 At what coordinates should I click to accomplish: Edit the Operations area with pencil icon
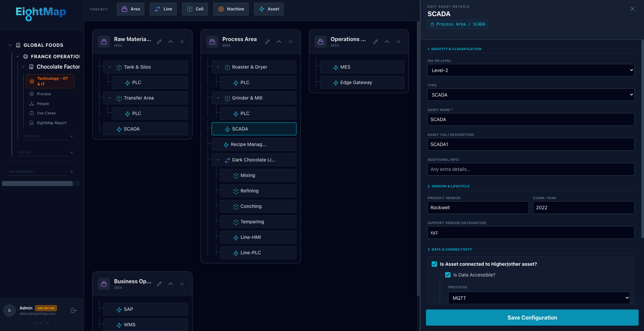[375, 42]
